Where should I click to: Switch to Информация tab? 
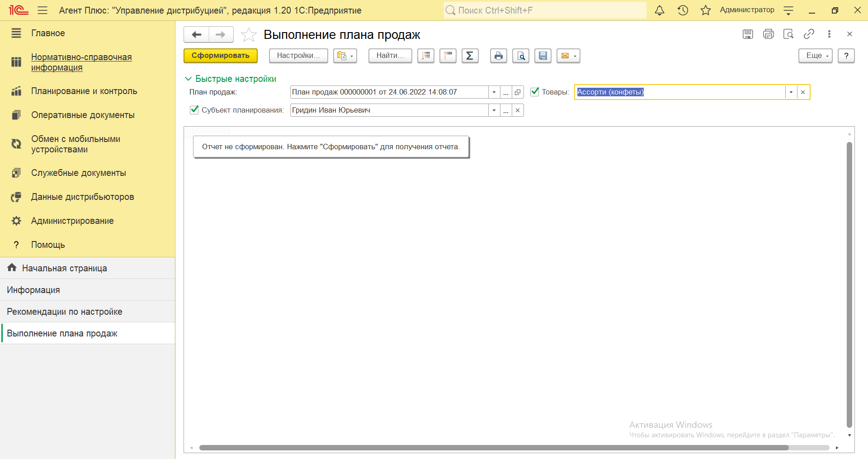[88, 290]
